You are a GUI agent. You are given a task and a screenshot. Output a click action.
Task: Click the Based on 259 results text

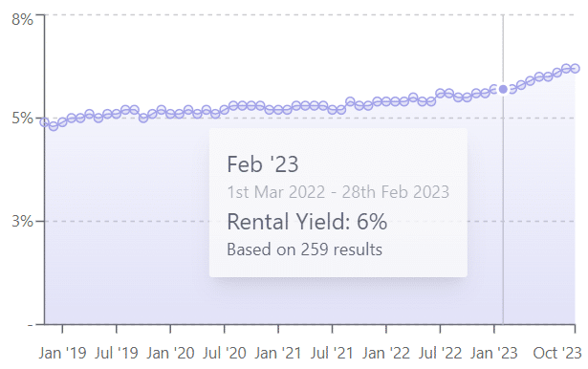tap(304, 250)
